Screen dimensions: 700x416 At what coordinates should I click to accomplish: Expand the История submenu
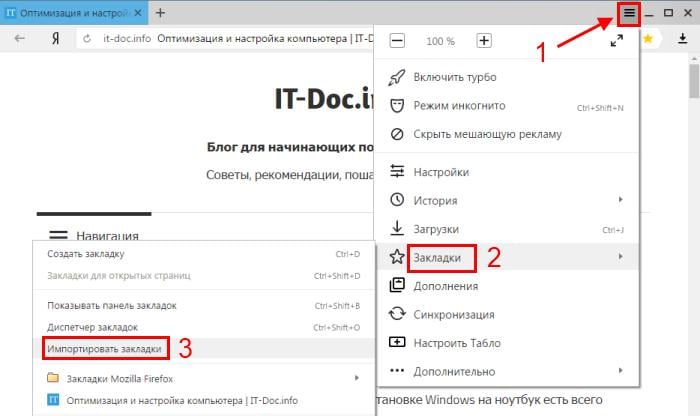[x=435, y=200]
